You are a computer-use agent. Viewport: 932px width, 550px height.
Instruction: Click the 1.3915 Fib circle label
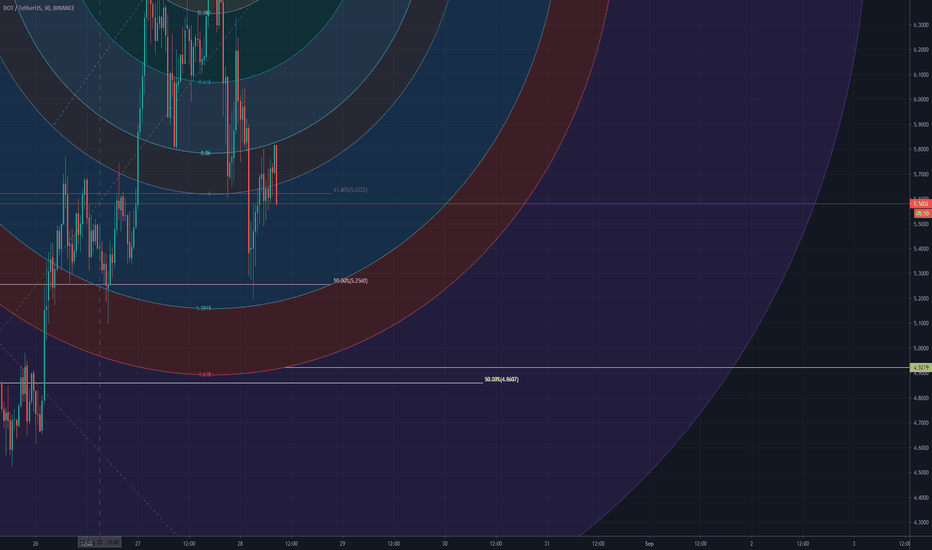click(203, 309)
